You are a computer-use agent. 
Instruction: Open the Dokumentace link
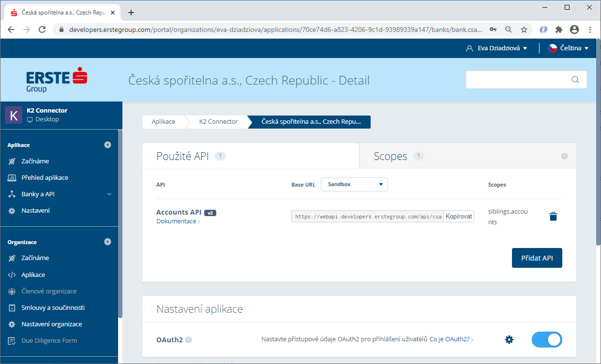point(178,221)
